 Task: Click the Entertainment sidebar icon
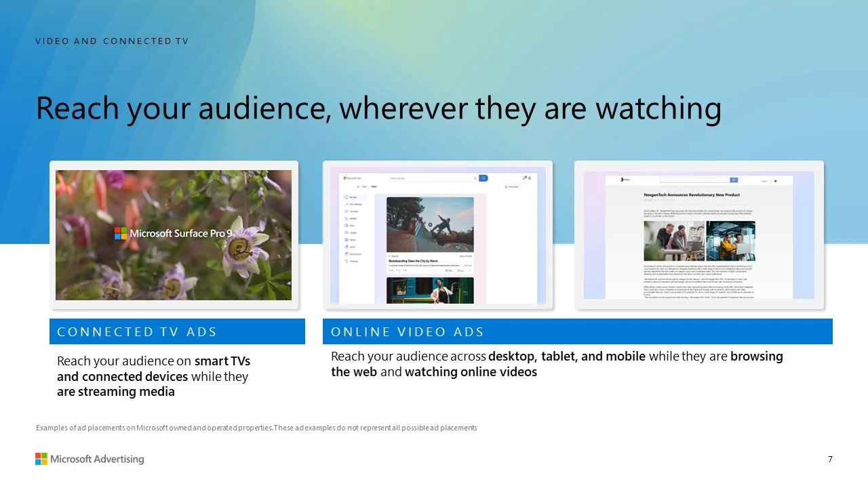tap(347, 254)
